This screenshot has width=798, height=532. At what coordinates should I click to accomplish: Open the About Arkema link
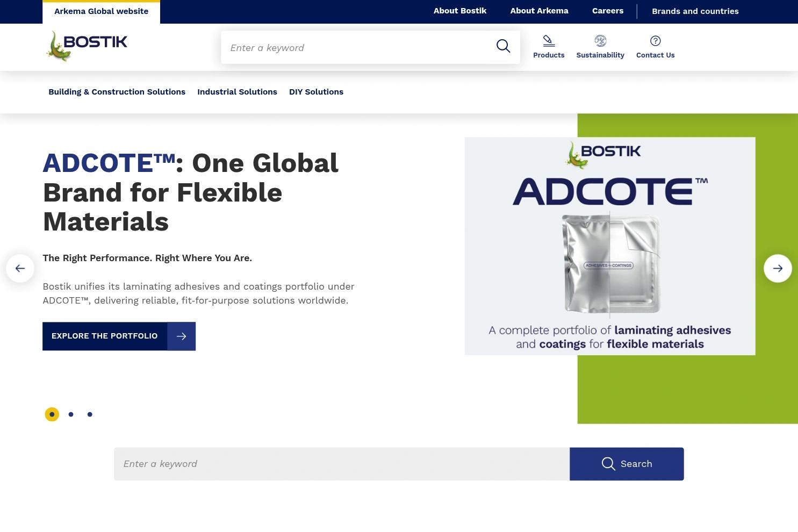[x=539, y=11]
